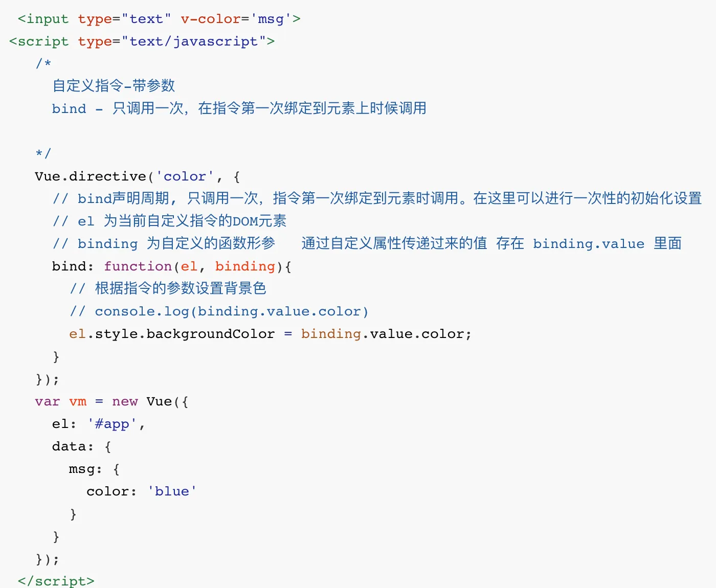Click the commented console.log line

point(219,312)
